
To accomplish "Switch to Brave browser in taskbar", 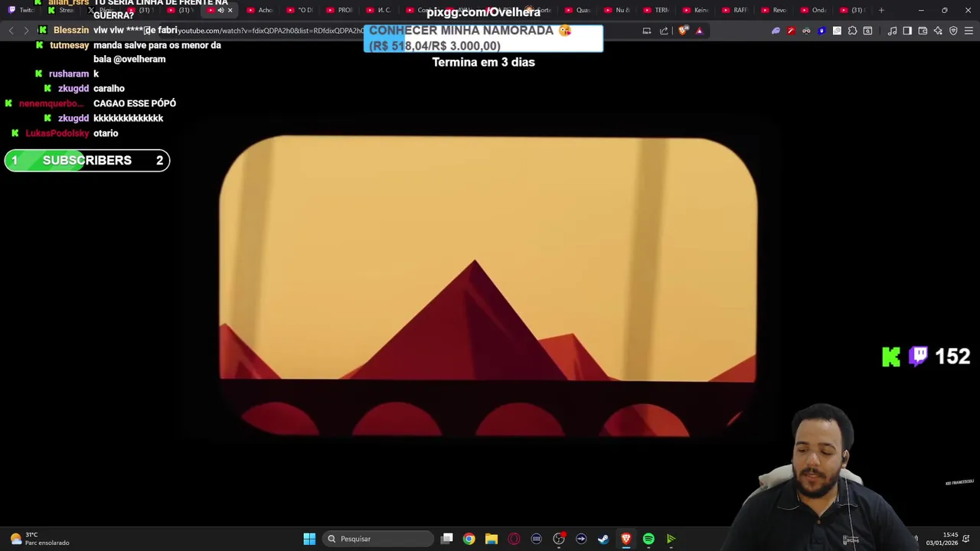I will coord(626,539).
